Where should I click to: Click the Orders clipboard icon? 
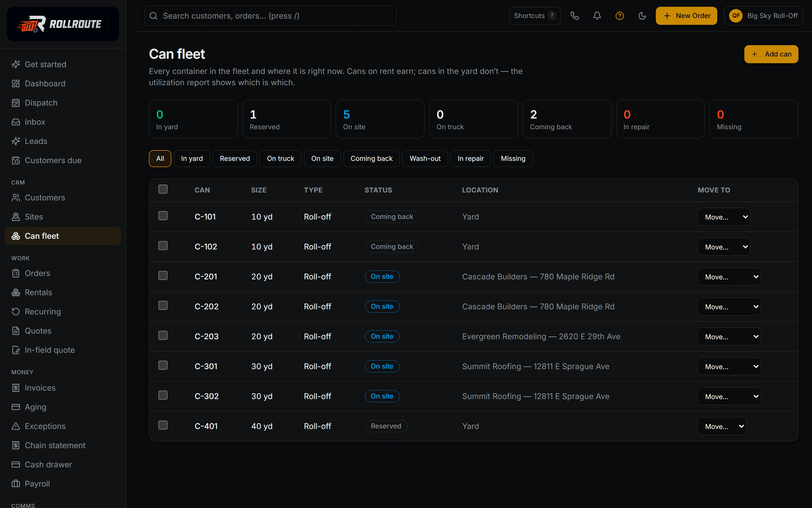tap(16, 273)
